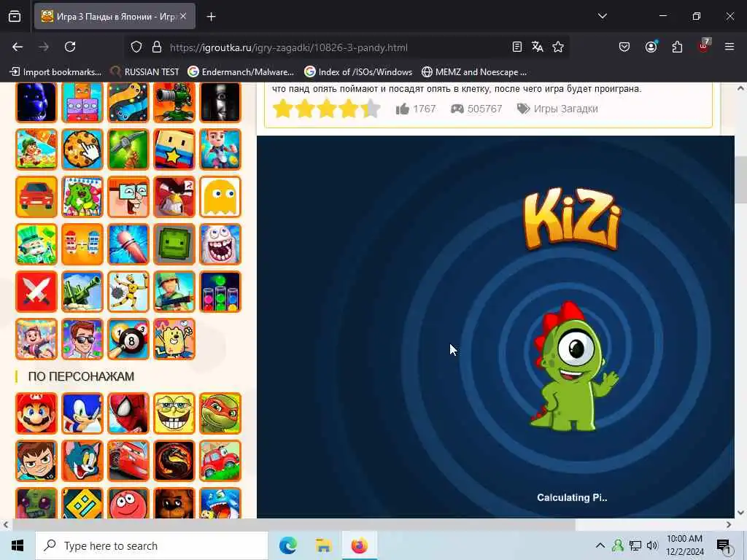Click the igroutka.ru URL address bar
The image size is (747, 560).
click(289, 47)
